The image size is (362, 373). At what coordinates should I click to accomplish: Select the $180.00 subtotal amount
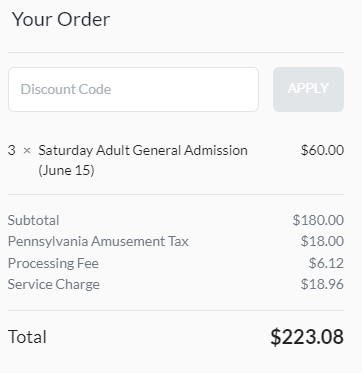(x=318, y=220)
